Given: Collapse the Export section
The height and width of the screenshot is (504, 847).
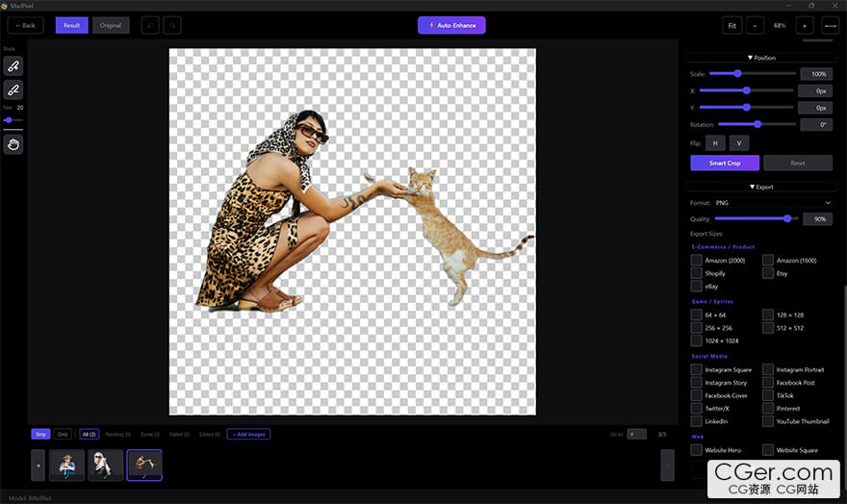Looking at the screenshot, I should 760,187.
